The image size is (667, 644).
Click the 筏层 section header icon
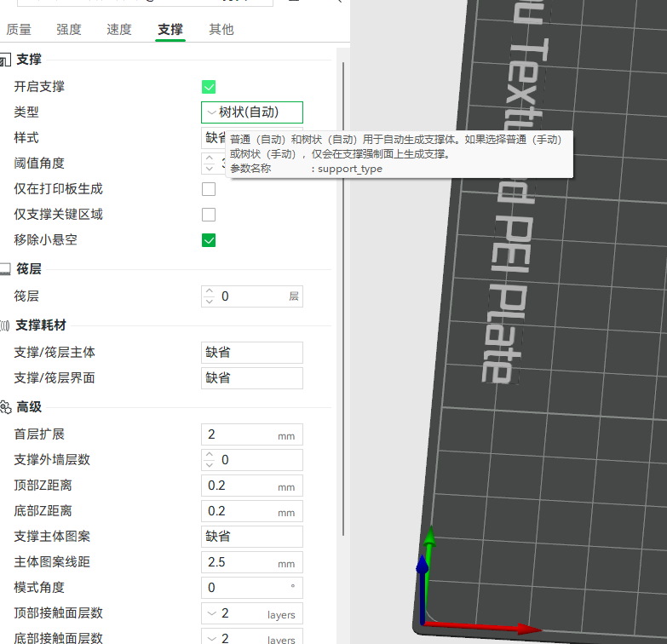5,269
